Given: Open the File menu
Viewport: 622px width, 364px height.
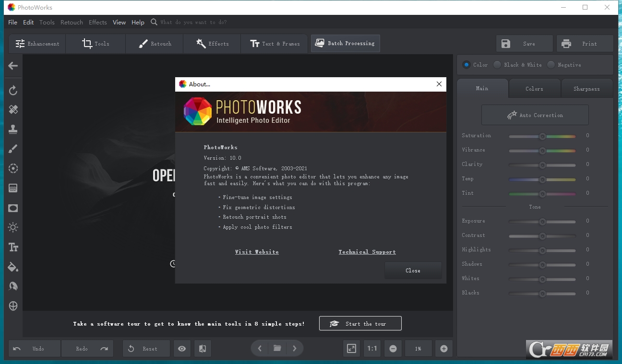Looking at the screenshot, I should 13,22.
